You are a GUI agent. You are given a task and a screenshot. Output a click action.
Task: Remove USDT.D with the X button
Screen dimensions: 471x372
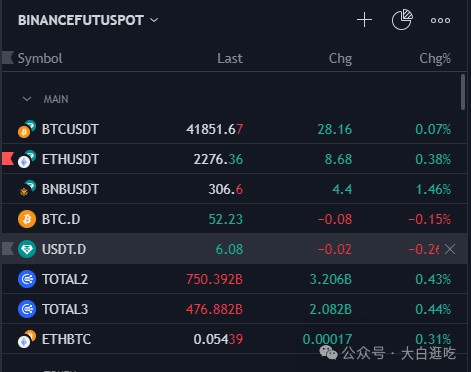[450, 249]
